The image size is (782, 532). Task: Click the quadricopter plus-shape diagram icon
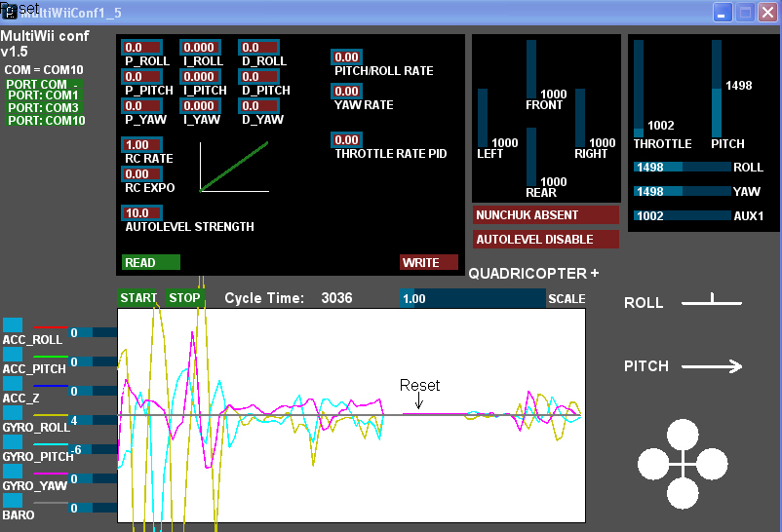click(683, 464)
